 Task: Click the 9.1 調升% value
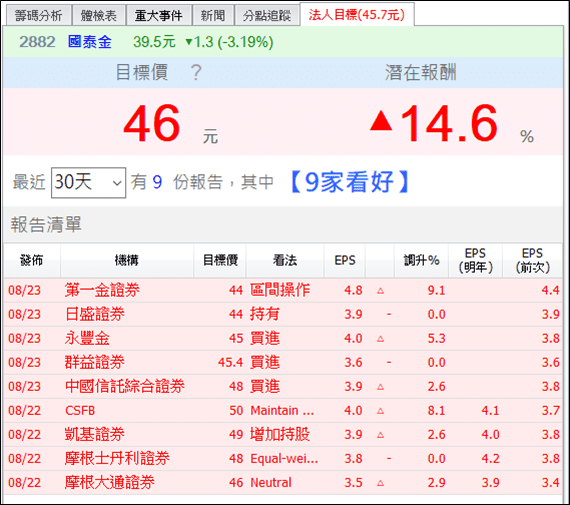[436, 290]
